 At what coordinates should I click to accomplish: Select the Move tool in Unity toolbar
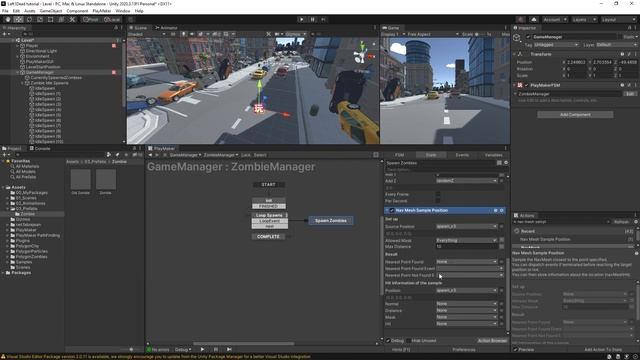click(18, 20)
